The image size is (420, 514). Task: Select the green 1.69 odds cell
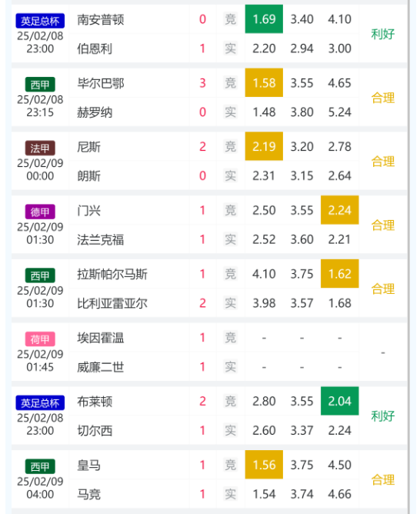[x=264, y=19]
